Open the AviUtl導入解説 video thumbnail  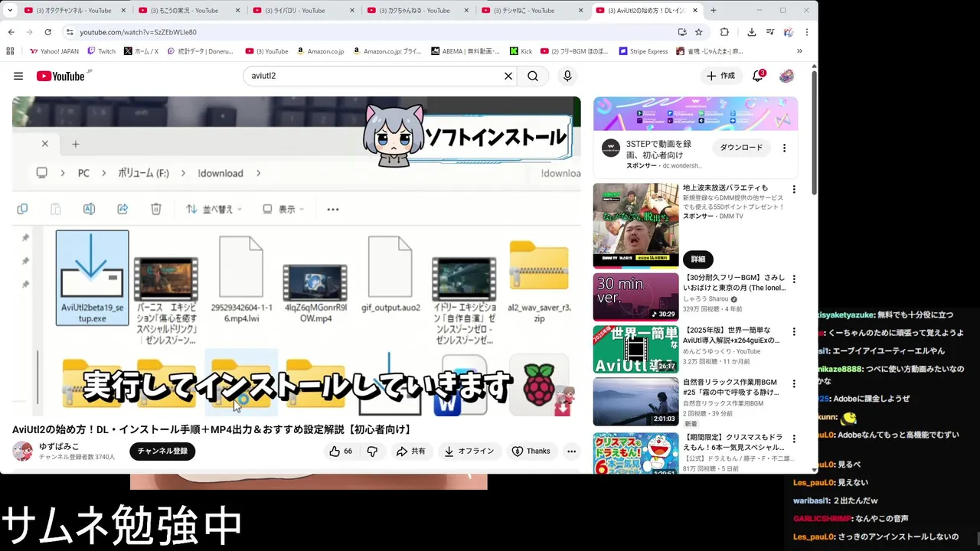coord(635,349)
